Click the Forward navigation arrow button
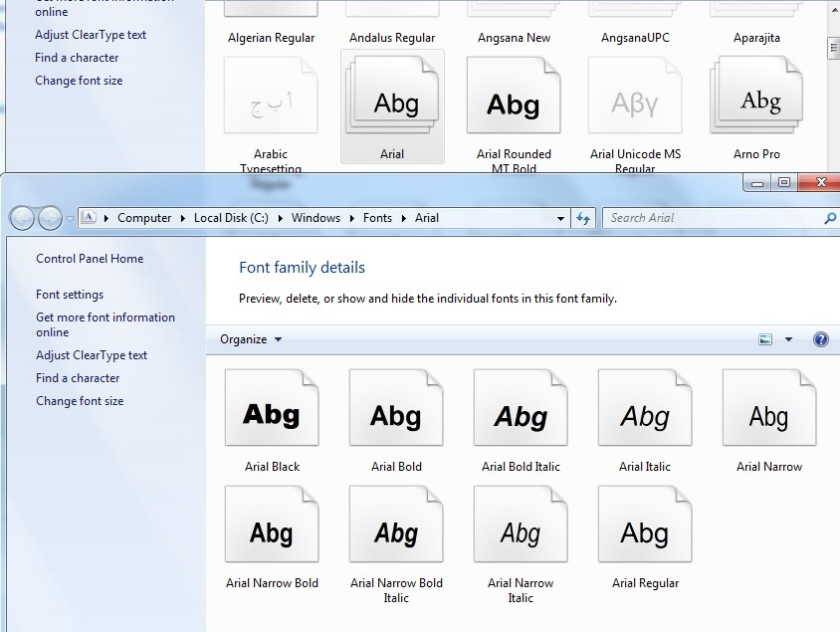The width and height of the screenshot is (840, 632). point(50,219)
